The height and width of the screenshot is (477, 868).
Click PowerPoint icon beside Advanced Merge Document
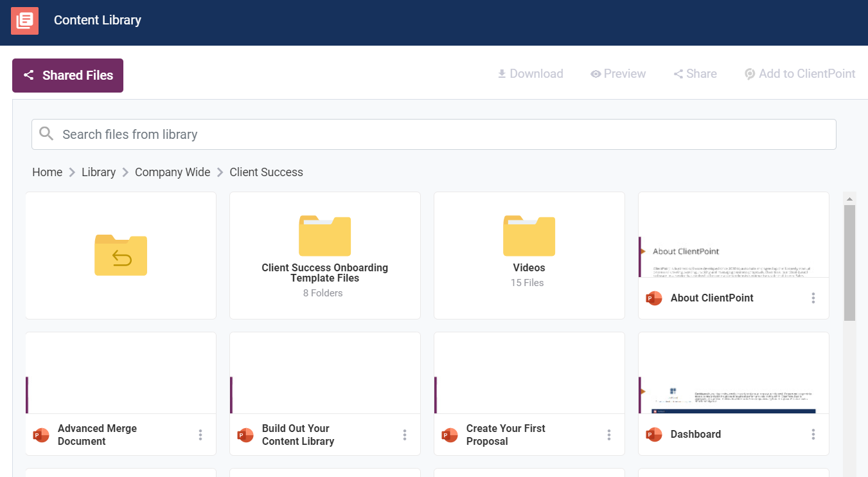coord(41,435)
